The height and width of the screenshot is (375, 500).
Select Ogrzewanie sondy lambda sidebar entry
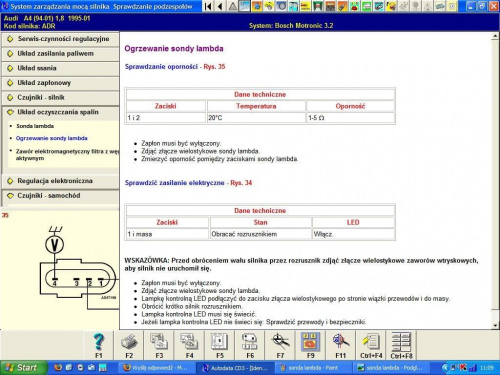click(52, 138)
